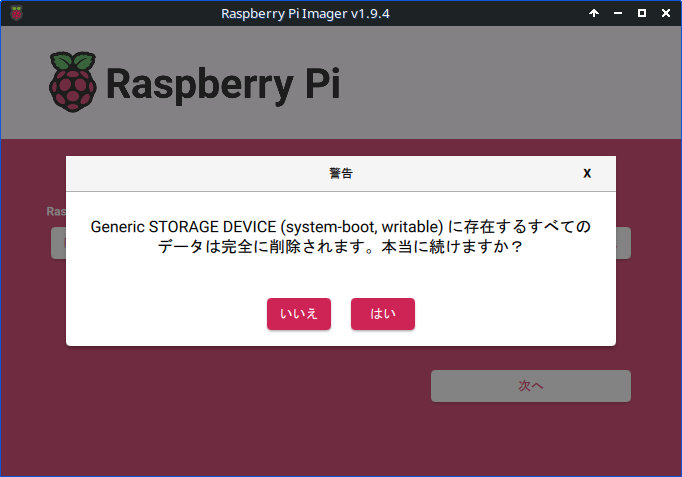Minimize the Raspberry Pi Imager window
Screen dimensions: 682x477
pos(618,13)
